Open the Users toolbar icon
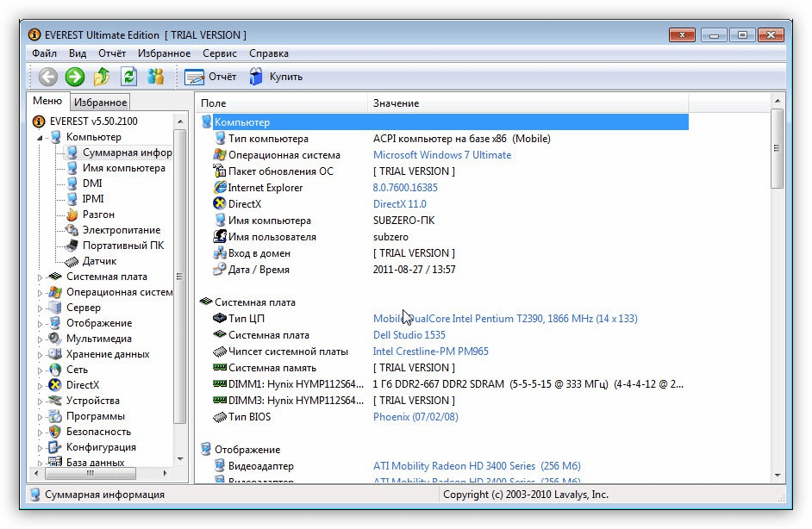 (x=155, y=77)
